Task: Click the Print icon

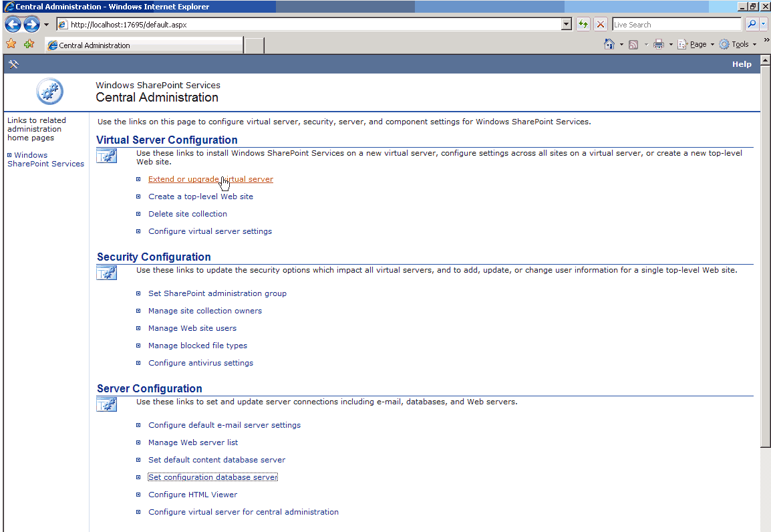Action: click(x=658, y=45)
